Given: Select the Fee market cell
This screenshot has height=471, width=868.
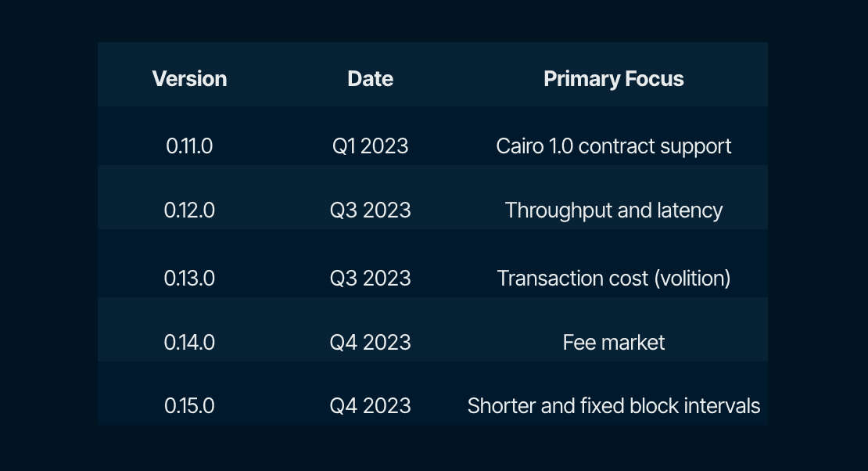Looking at the screenshot, I should point(614,343).
